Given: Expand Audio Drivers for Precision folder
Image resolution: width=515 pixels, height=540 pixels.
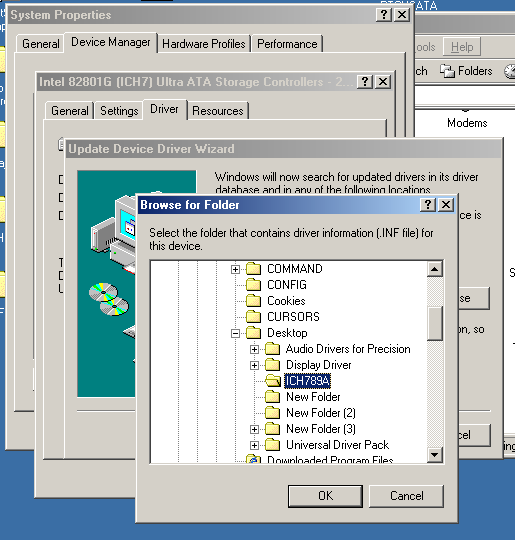Looking at the screenshot, I should [x=254, y=349].
